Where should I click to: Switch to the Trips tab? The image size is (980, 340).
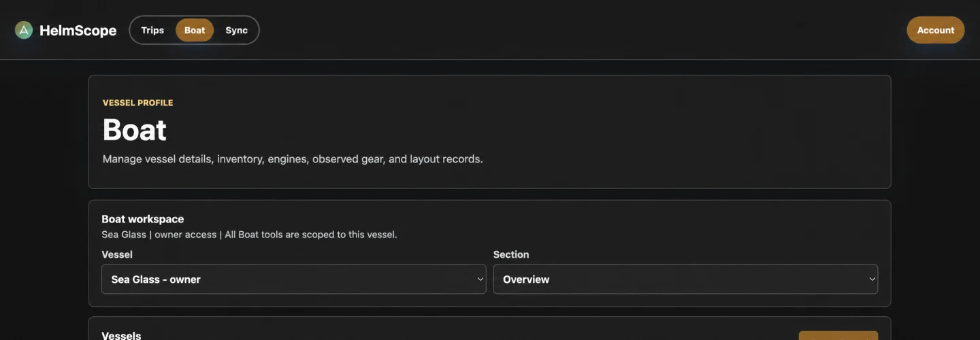tap(152, 30)
